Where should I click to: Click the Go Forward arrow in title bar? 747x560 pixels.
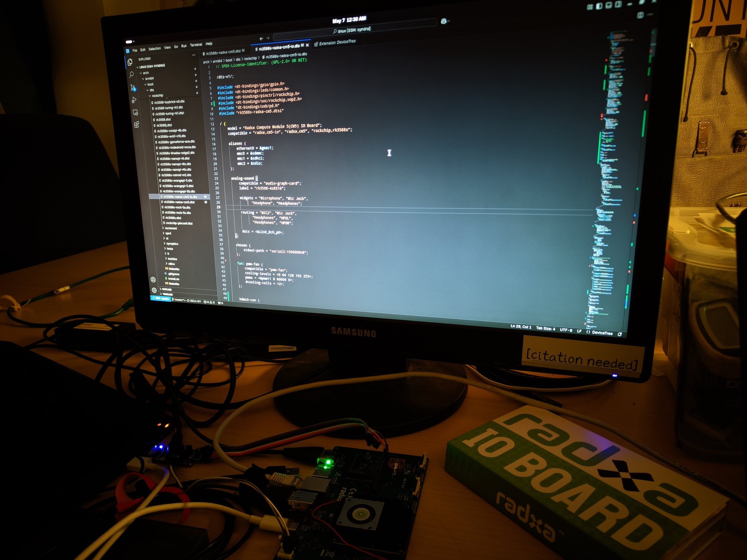pyautogui.click(x=268, y=38)
